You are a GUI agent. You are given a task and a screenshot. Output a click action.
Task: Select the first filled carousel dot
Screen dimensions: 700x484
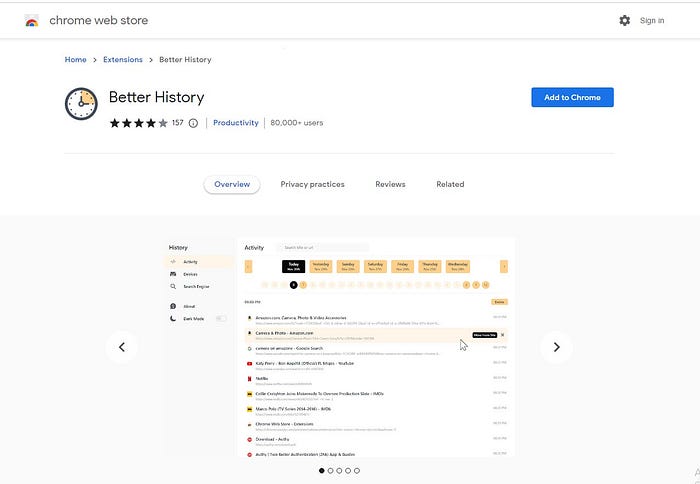tap(321, 471)
